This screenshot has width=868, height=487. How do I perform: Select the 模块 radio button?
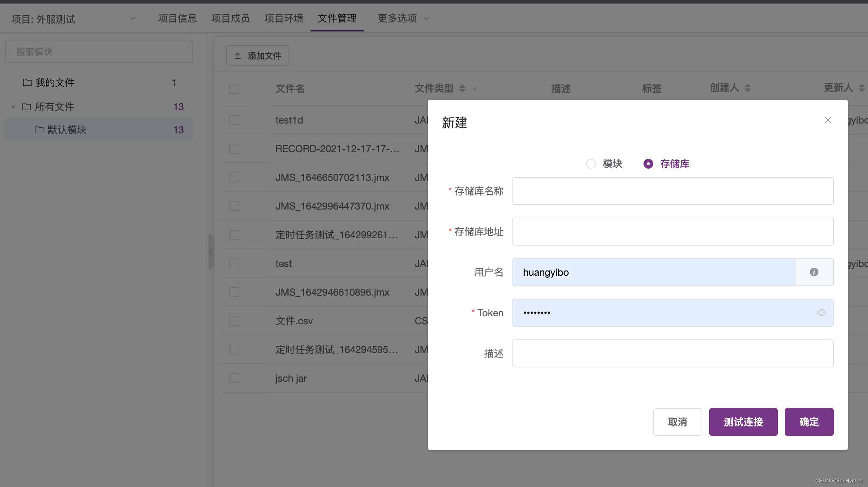pyautogui.click(x=591, y=164)
